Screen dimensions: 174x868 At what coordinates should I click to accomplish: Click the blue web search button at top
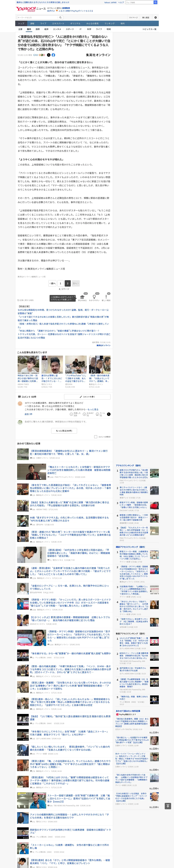(x=155, y=2)
